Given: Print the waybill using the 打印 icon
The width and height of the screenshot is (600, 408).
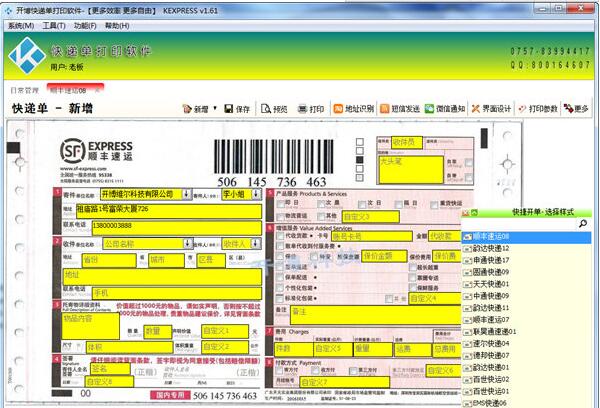Looking at the screenshot, I should (x=302, y=109).
